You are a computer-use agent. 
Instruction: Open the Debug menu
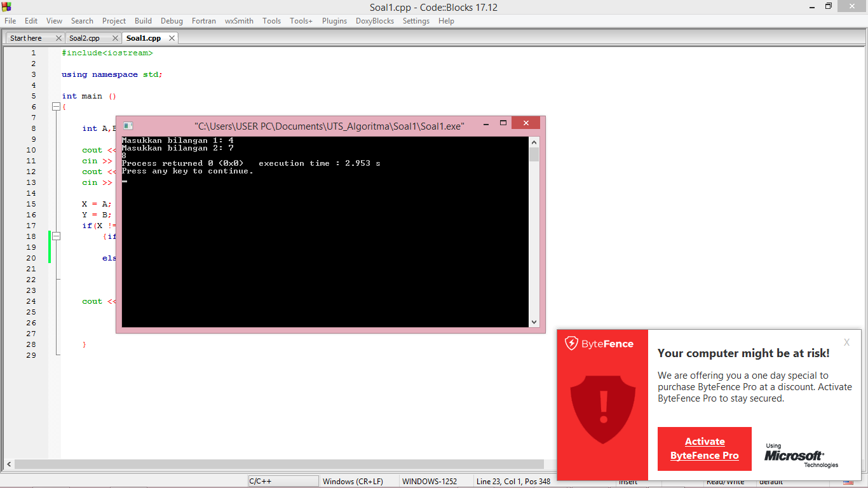coord(172,21)
